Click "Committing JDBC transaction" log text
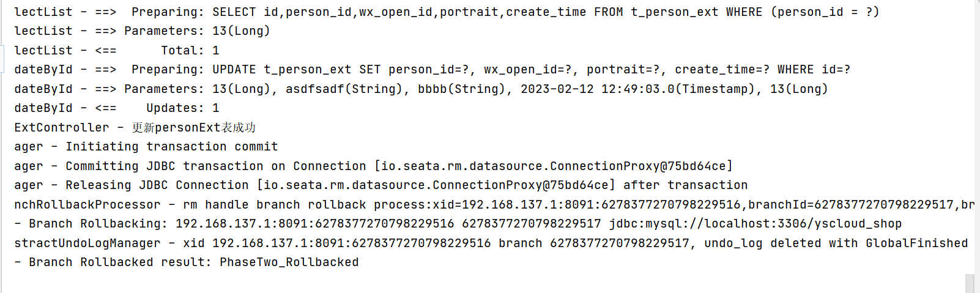Screen dimensions: 980x293 point(165,166)
